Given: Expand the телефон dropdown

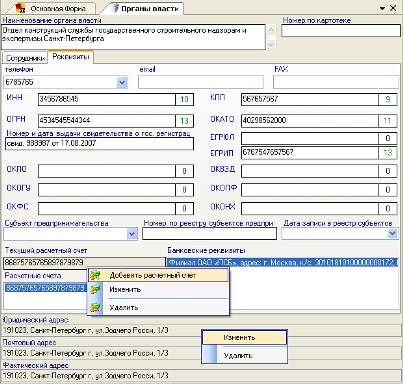Looking at the screenshot, I should point(122,82).
